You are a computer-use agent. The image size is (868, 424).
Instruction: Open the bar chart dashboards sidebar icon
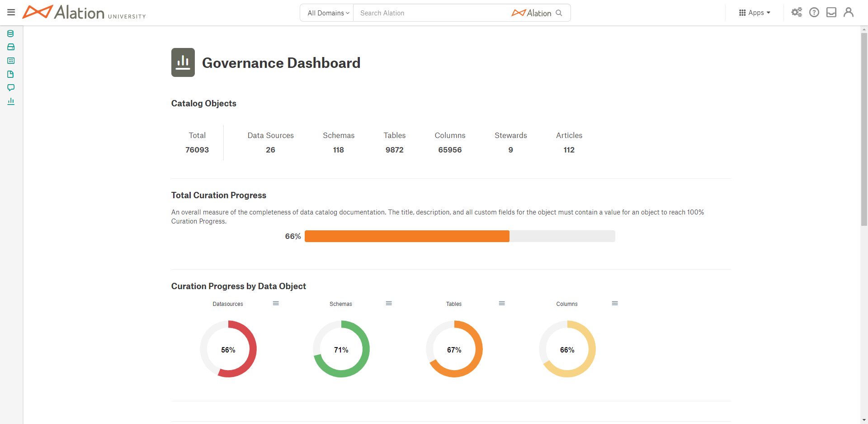coord(11,101)
